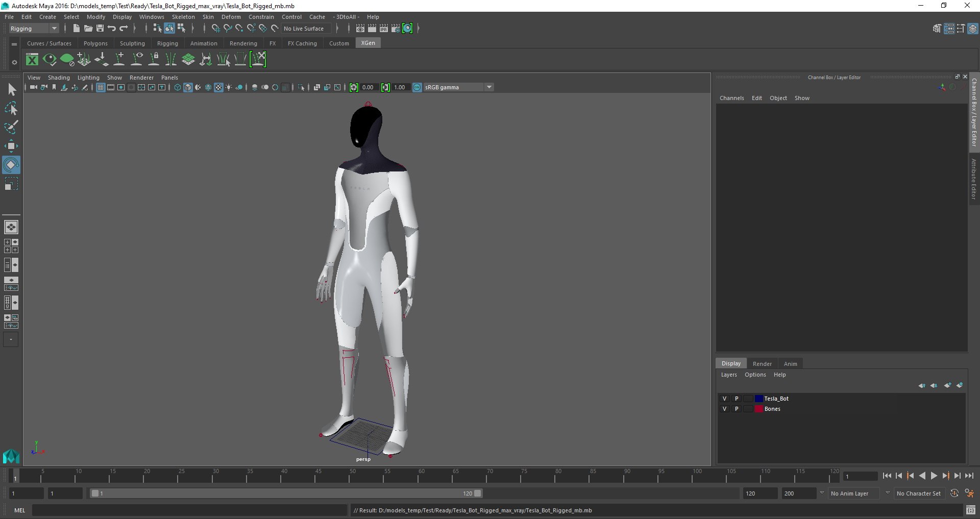Open the shelf options menu icon
The image size is (980, 519).
point(14,62)
